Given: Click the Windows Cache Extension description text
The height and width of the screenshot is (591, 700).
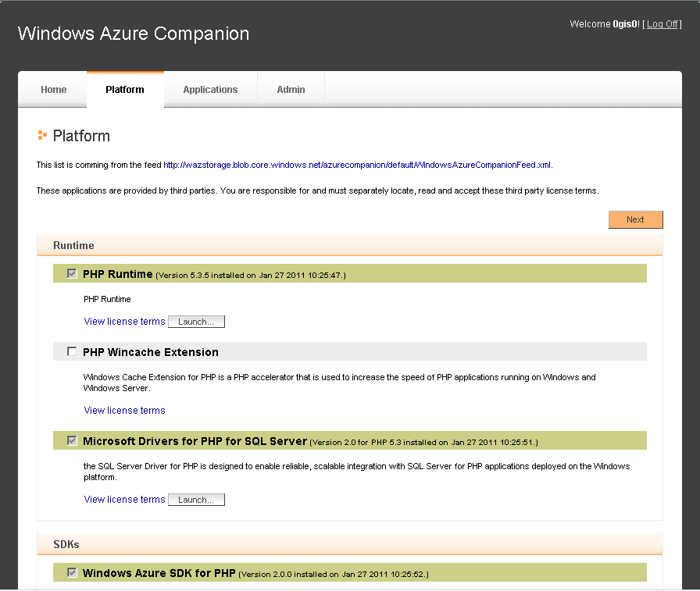Looking at the screenshot, I should [339, 383].
